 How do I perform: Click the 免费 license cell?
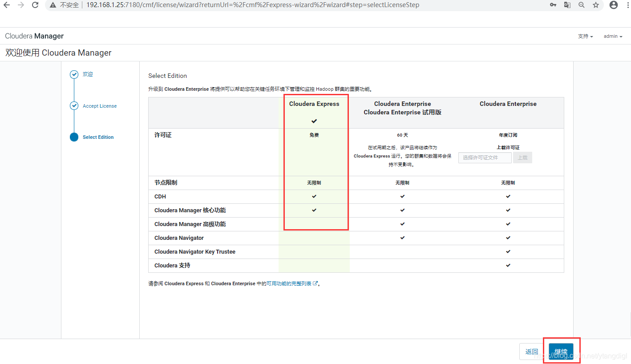click(x=314, y=135)
